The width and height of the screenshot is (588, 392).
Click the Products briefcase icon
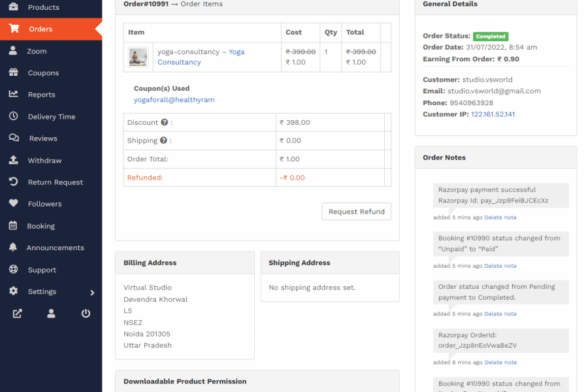14,7
